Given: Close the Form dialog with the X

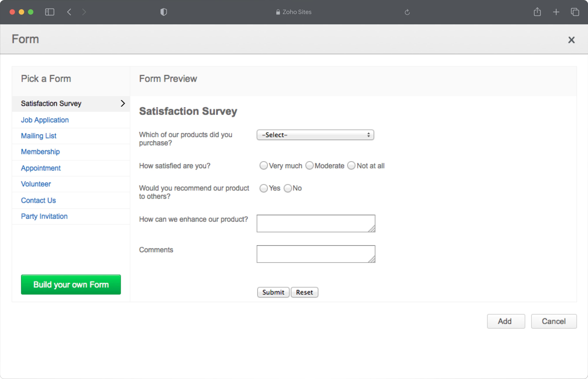Looking at the screenshot, I should (571, 40).
